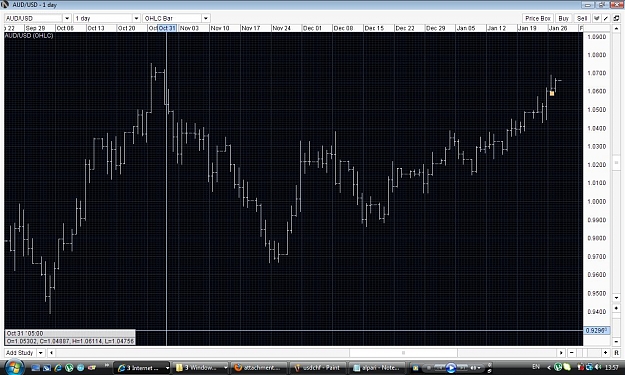Click the media player Play button in taskbar

[x=451, y=368]
